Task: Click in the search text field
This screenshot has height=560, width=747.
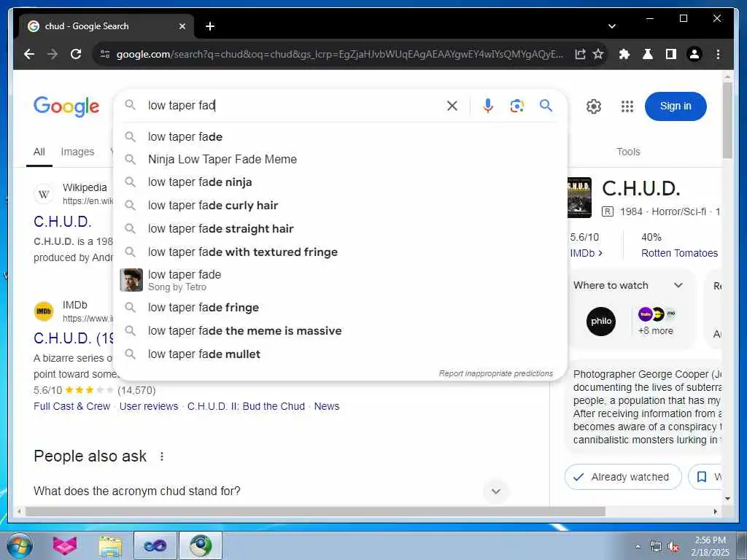Action: 292,106
